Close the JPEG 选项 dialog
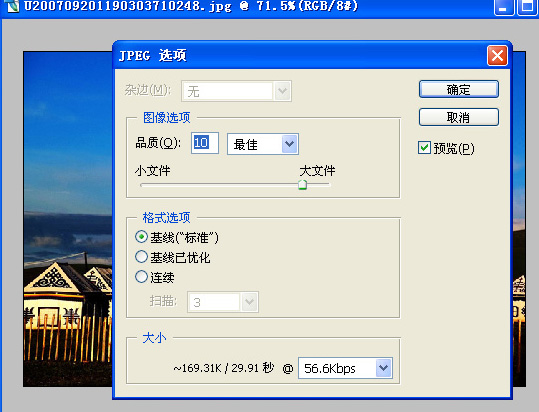Image resolution: width=539 pixels, height=412 pixels. click(x=497, y=55)
